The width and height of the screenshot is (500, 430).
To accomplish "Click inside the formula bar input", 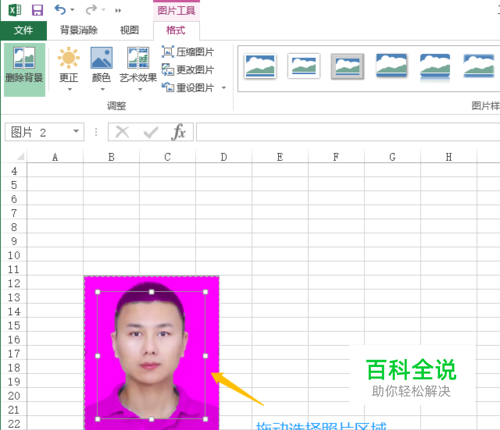I will [x=348, y=132].
